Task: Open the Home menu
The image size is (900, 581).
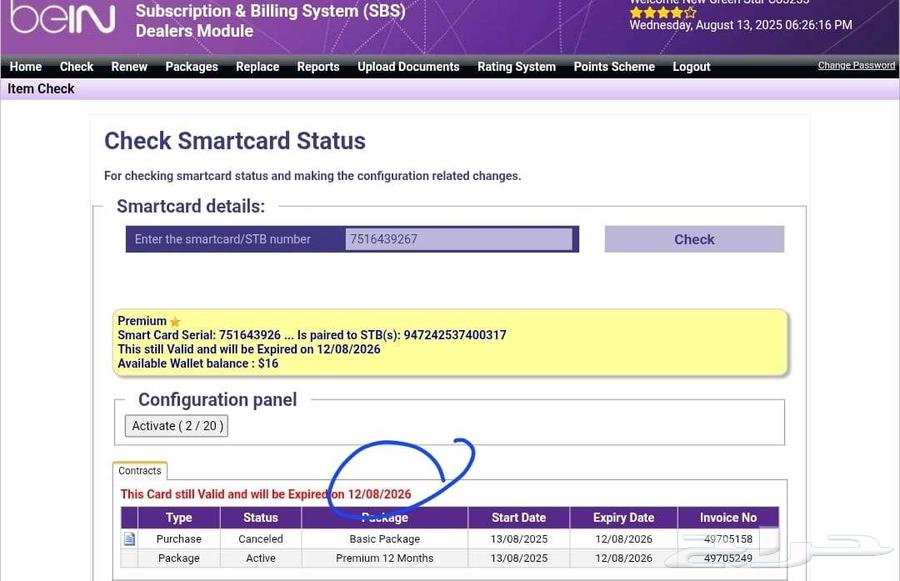Action: pyautogui.click(x=26, y=67)
